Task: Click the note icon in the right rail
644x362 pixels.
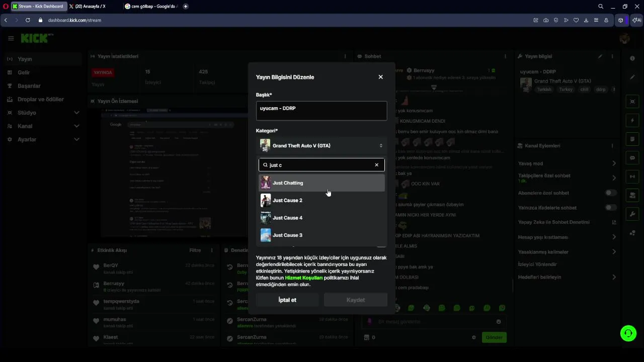Action: coord(632,139)
